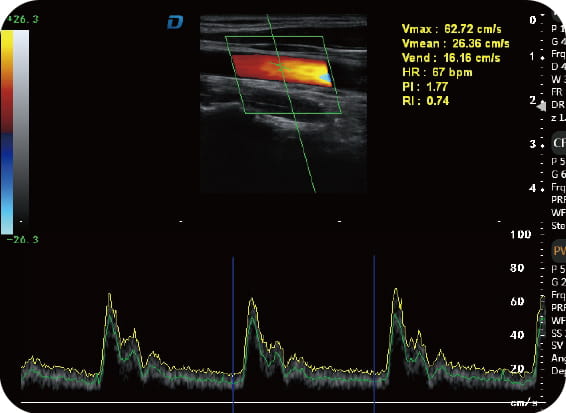Click the green color box region of interest

[x=283, y=75]
